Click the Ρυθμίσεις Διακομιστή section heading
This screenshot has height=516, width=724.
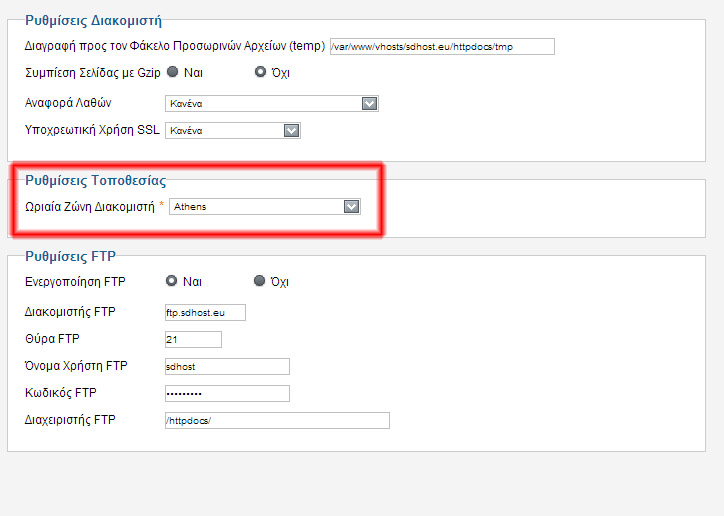tap(92, 19)
